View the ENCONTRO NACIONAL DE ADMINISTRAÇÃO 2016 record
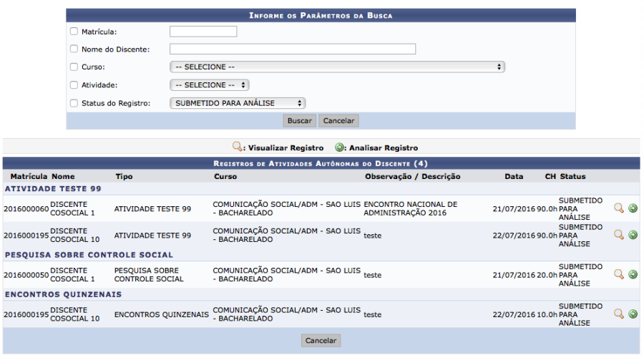This screenshot has width=644, height=358. coord(619,208)
